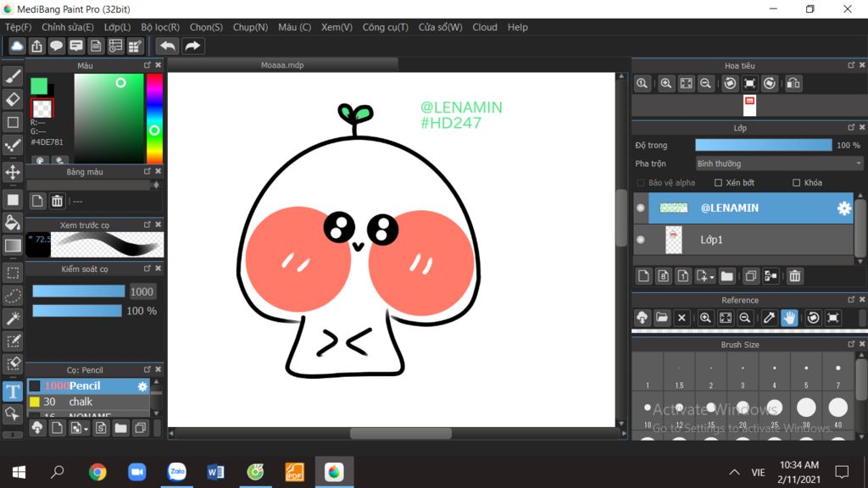Image resolution: width=868 pixels, height=488 pixels.
Task: Delete color from palette with trash icon
Action: pos(57,201)
